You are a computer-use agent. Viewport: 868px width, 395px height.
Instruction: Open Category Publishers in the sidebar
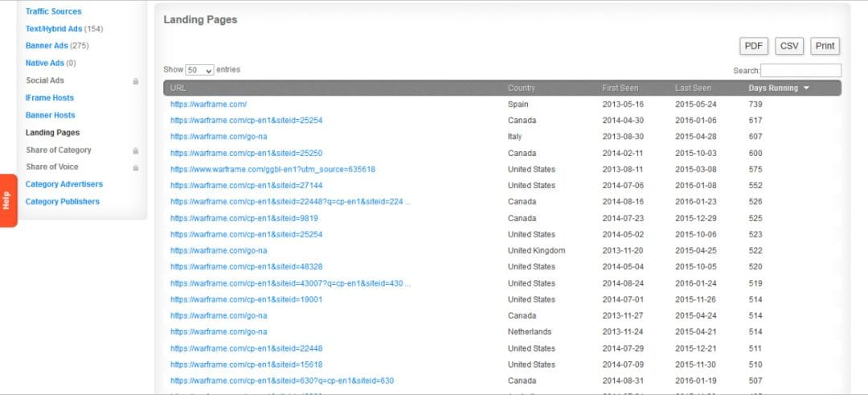coord(63,202)
